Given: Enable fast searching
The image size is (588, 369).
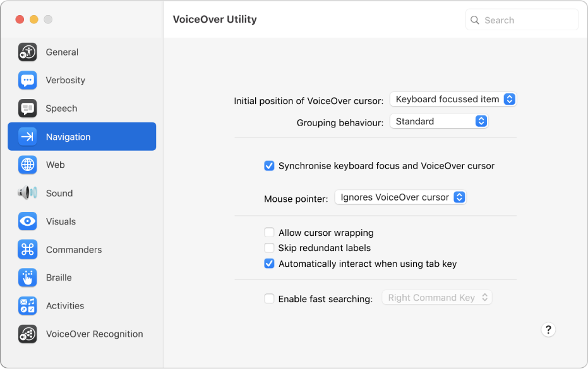Looking at the screenshot, I should coord(269,297).
